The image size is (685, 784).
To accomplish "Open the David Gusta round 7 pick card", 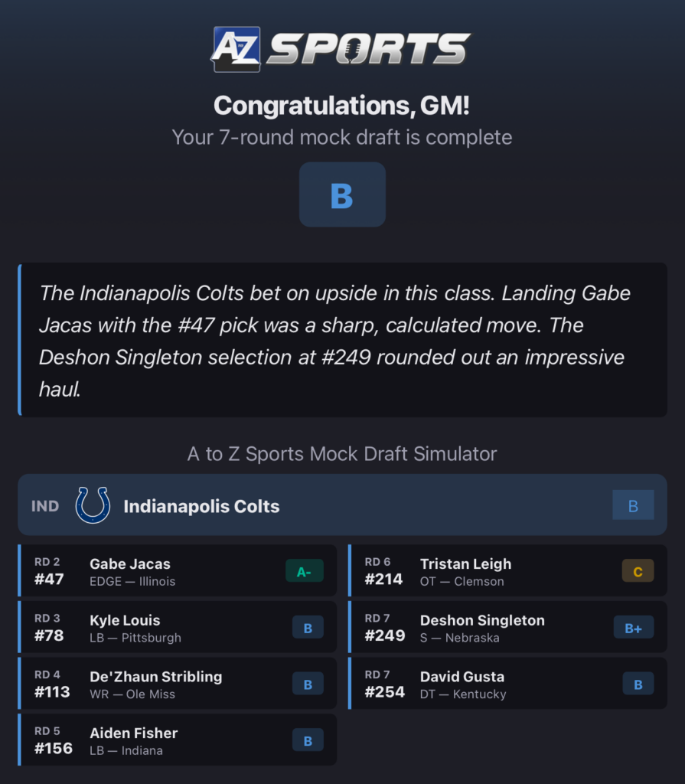I will [x=507, y=684].
